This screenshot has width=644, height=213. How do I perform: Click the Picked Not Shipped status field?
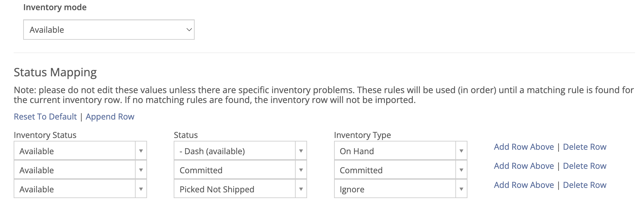pos(217,189)
